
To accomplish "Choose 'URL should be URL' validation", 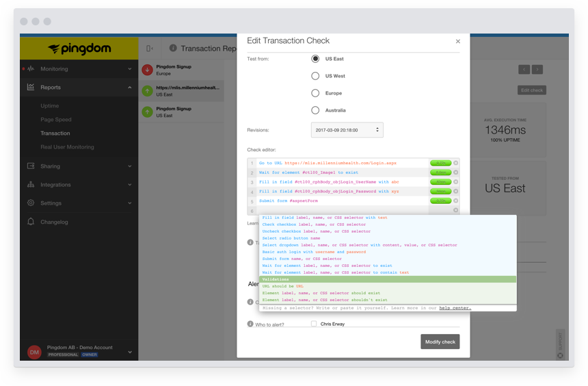I will click(283, 286).
